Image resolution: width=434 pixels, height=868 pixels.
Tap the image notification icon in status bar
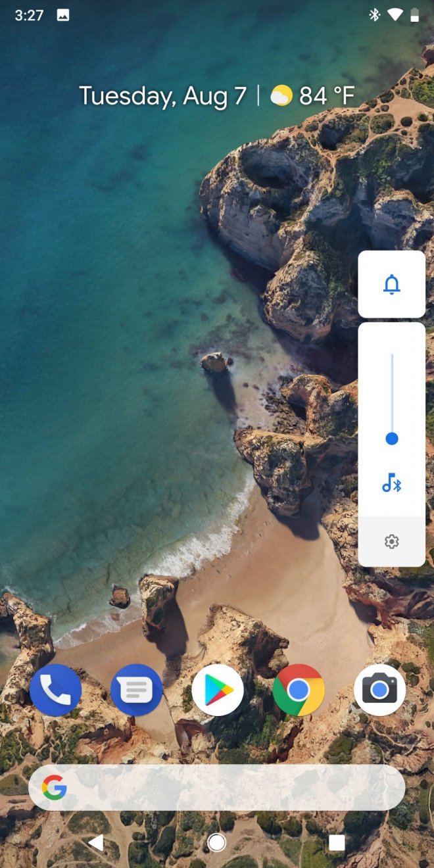[63, 15]
